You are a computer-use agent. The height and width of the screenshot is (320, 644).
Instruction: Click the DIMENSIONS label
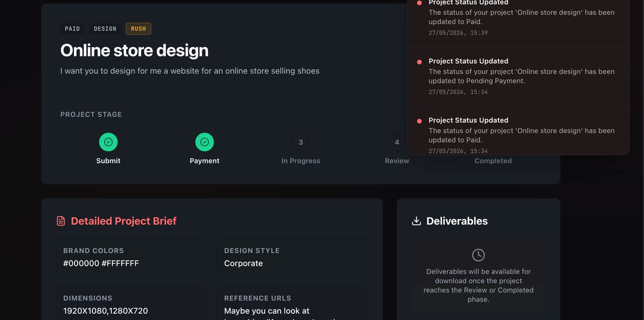click(x=88, y=298)
